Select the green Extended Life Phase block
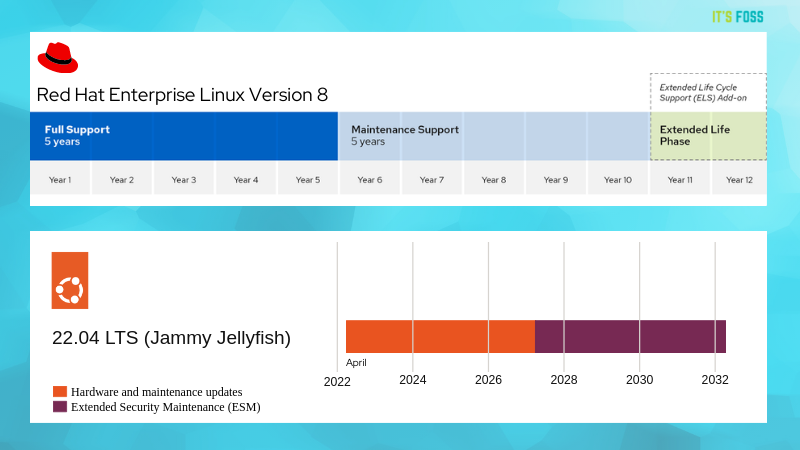The image size is (800, 450). pos(708,136)
